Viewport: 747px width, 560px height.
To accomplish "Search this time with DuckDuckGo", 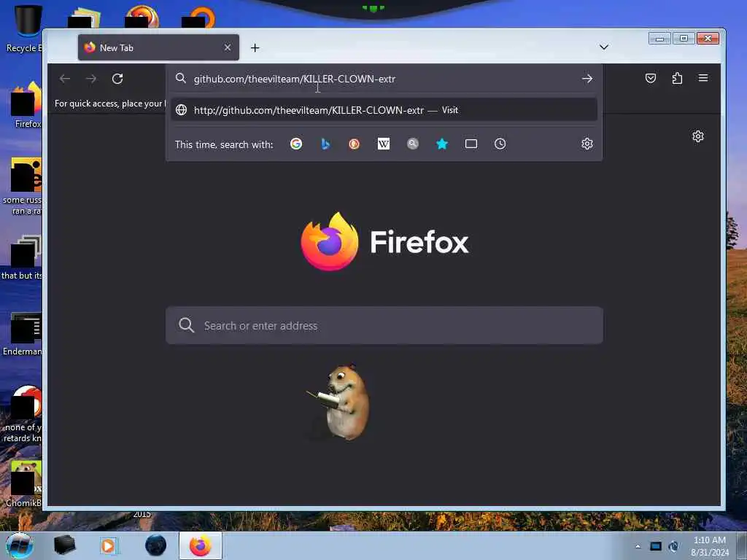I will click(354, 144).
